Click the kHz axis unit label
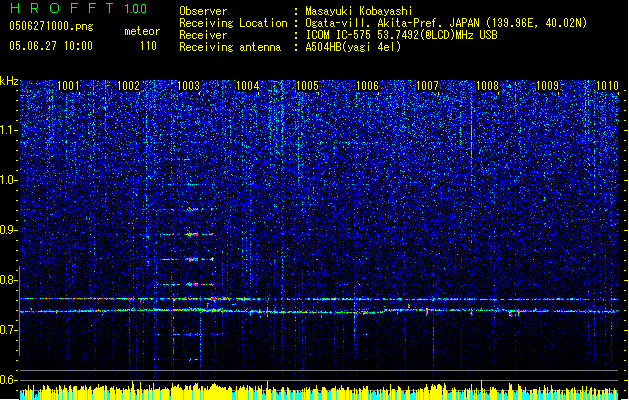629x400 pixels. [x=9, y=81]
